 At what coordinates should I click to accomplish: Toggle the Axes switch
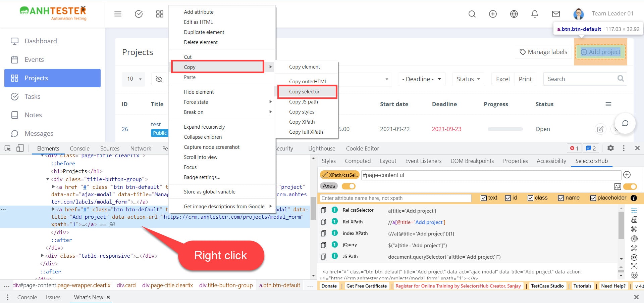point(348,186)
